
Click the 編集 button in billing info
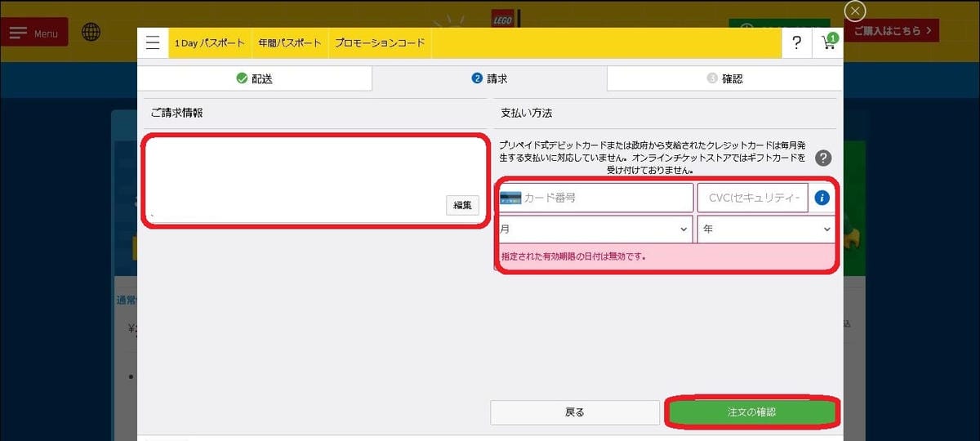(462, 205)
